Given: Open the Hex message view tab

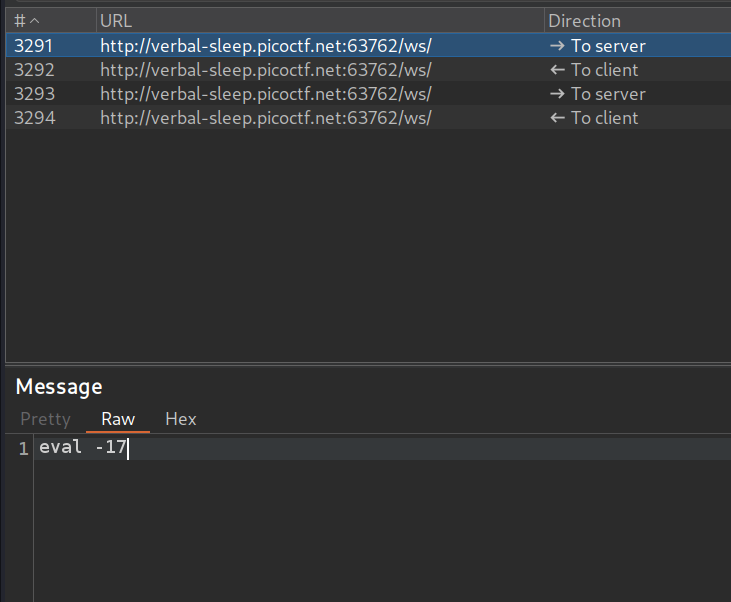Looking at the screenshot, I should (x=181, y=419).
